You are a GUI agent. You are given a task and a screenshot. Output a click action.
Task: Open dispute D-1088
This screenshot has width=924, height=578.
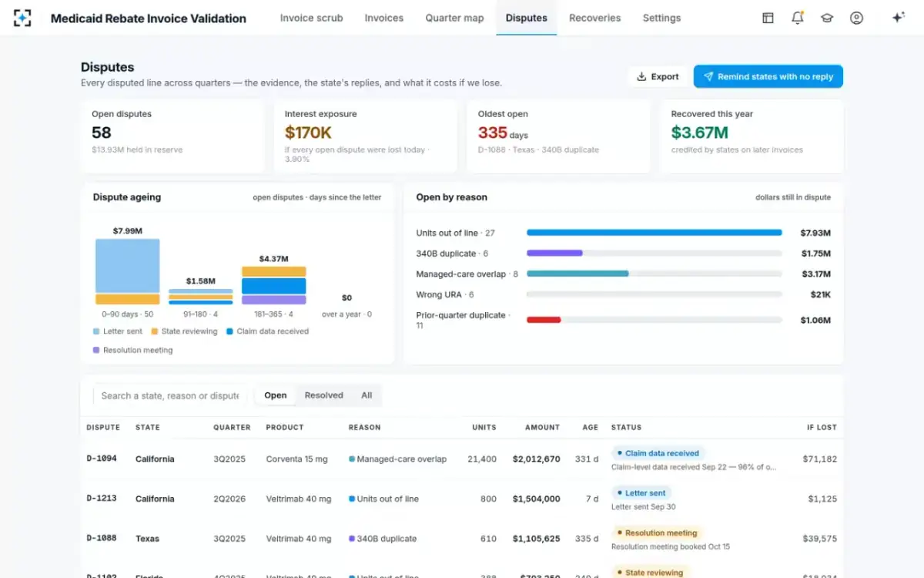(x=102, y=539)
